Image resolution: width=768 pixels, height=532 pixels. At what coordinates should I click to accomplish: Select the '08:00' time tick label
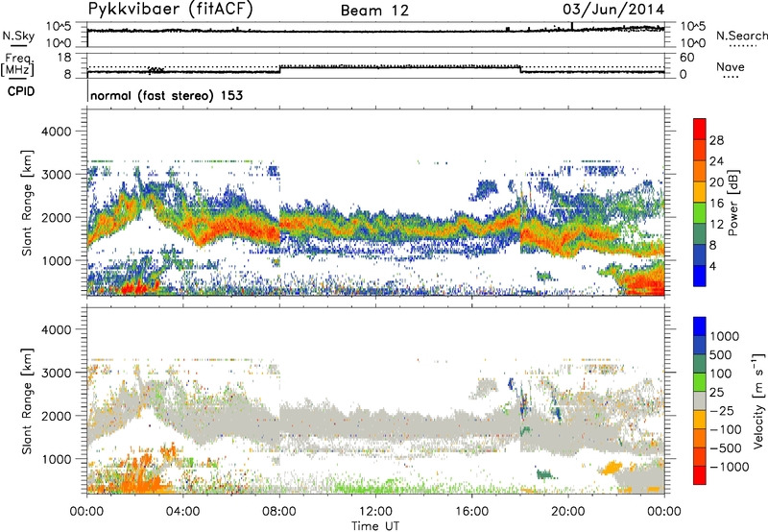pos(279,512)
